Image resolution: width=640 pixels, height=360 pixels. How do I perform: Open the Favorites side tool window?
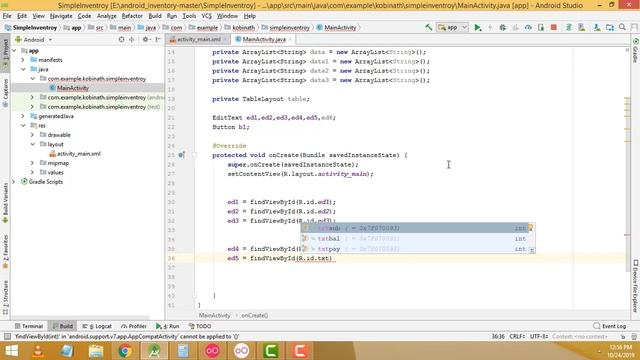(x=5, y=251)
